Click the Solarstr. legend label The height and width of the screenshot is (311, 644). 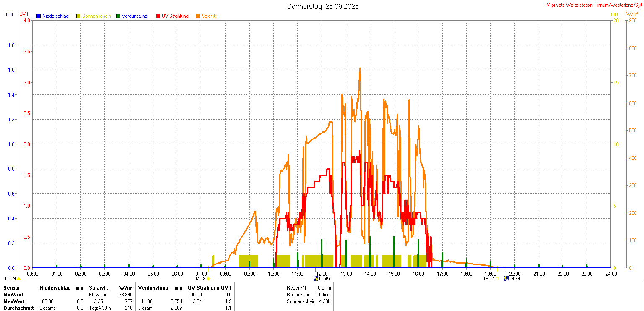(x=209, y=16)
